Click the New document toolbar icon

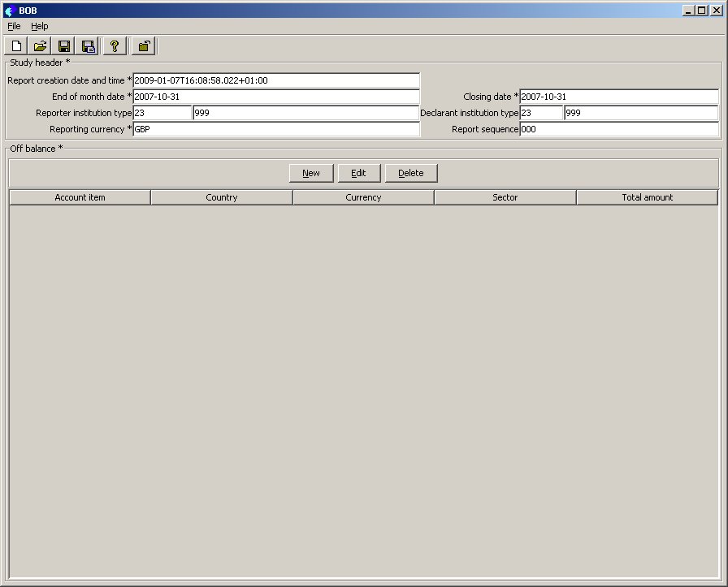(x=16, y=46)
